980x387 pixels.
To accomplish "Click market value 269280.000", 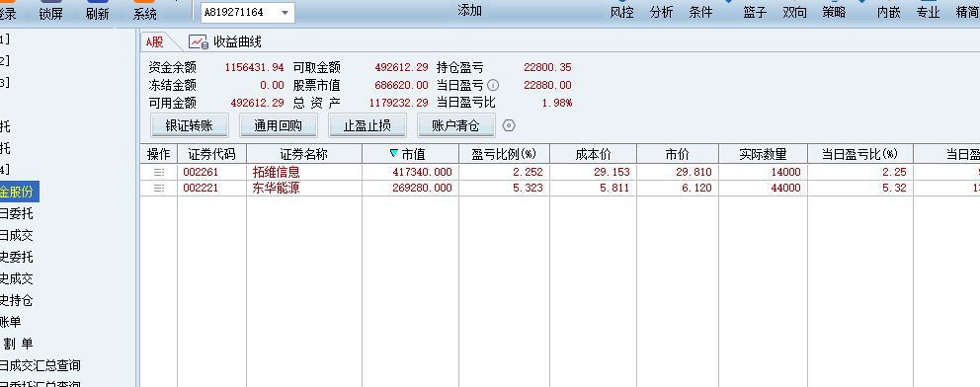I will [x=422, y=188].
